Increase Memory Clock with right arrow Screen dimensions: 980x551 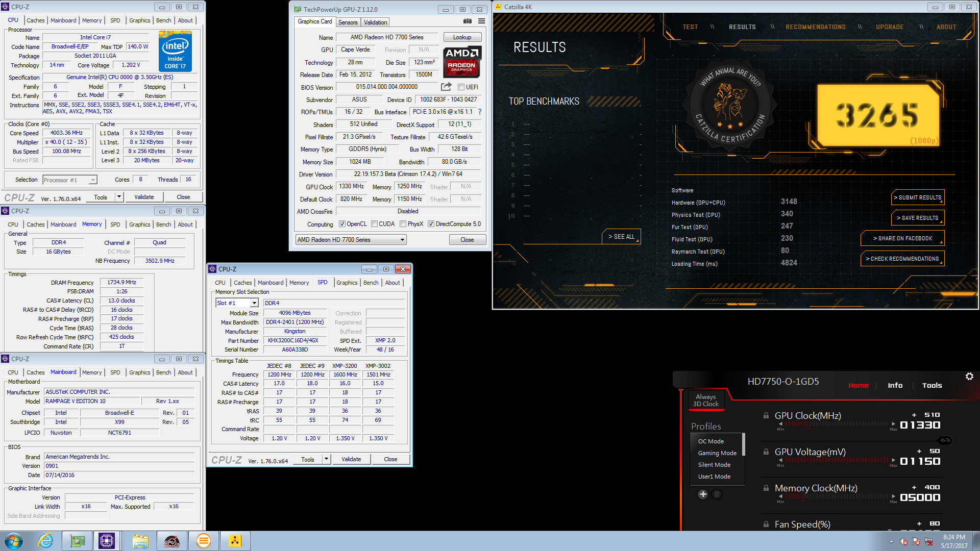click(893, 496)
